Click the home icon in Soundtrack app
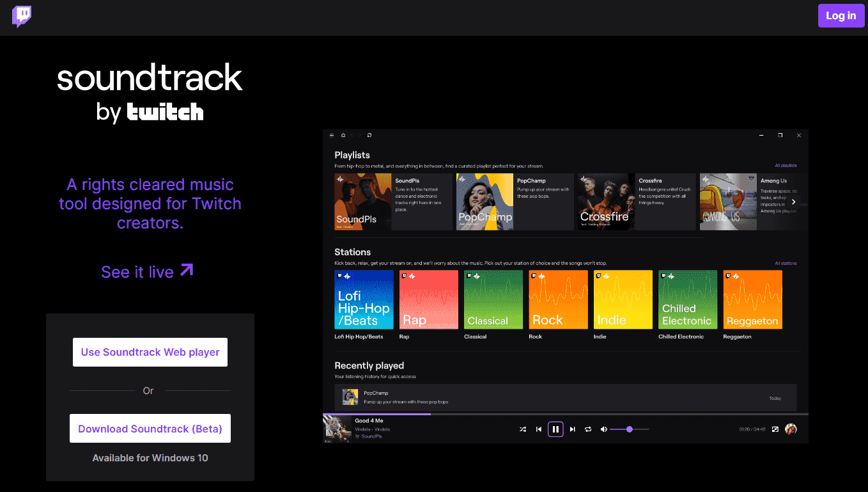Viewport: 868px width, 492px height. [x=343, y=136]
